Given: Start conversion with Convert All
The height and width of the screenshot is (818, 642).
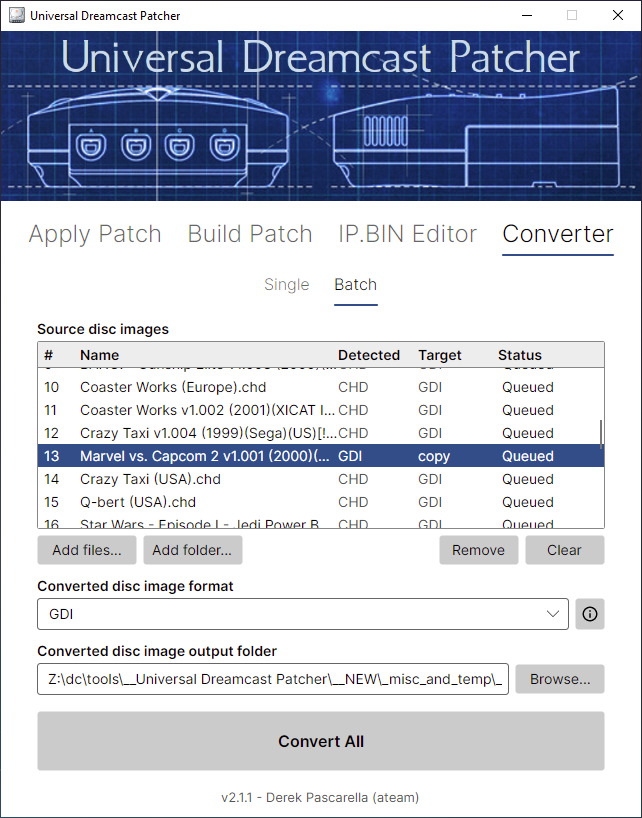Looking at the screenshot, I should coord(321,741).
